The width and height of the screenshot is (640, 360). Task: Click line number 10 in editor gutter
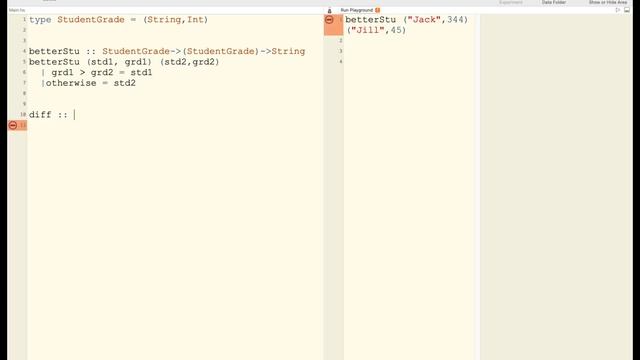[x=23, y=115]
